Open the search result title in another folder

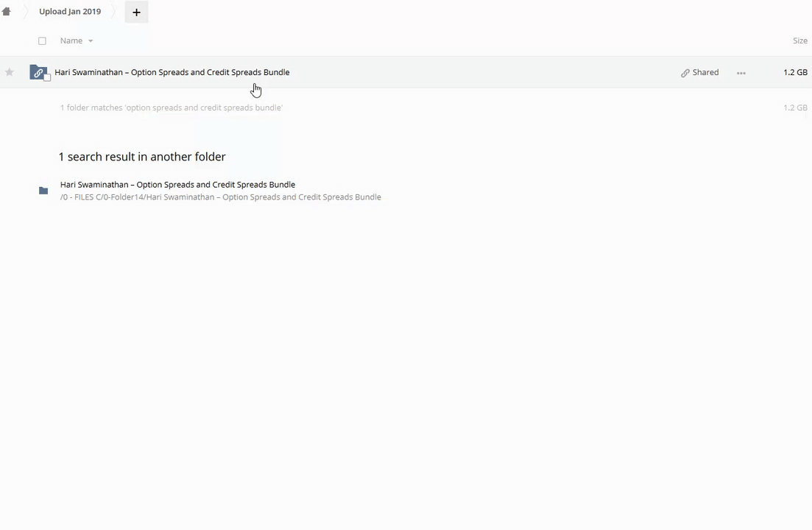[177, 185]
